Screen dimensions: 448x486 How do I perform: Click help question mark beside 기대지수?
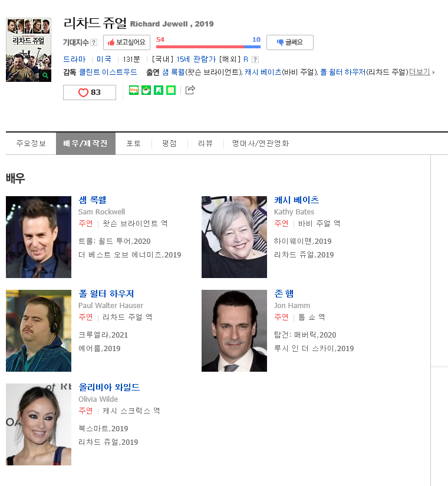tap(94, 42)
